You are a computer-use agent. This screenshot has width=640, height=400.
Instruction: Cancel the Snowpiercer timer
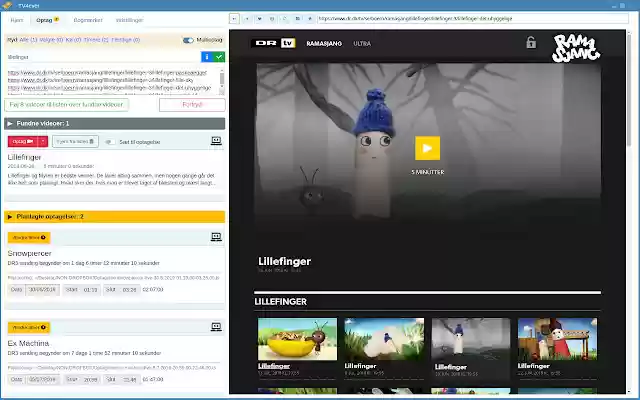click(x=29, y=238)
